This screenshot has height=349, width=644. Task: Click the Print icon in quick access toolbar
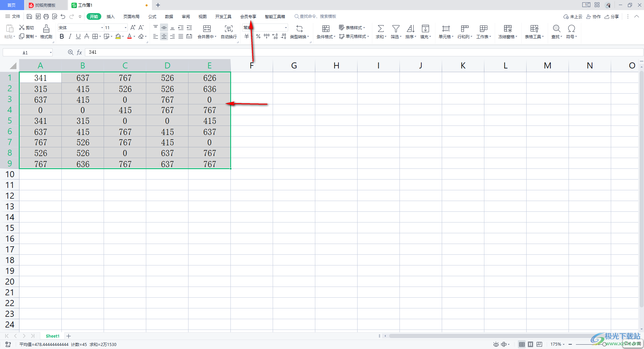46,16
